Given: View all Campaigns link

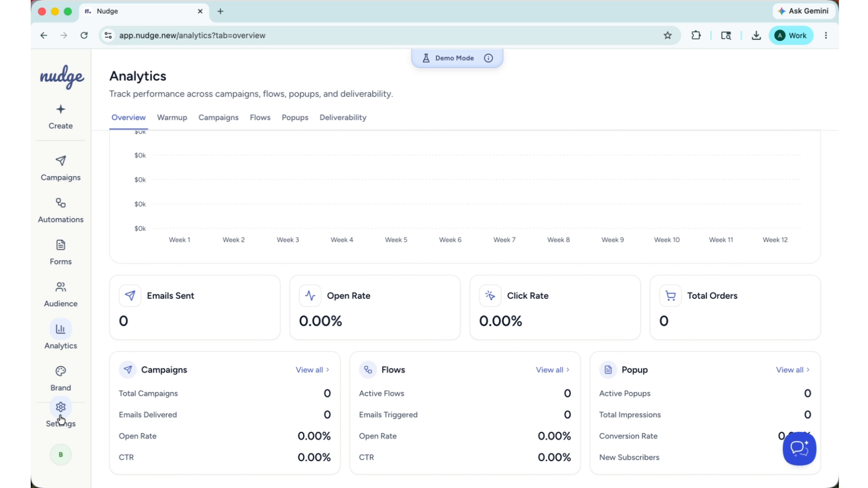Looking at the screenshot, I should 312,370.
